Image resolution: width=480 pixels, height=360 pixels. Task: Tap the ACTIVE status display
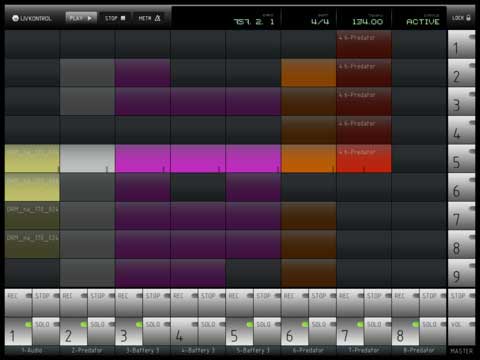(x=423, y=22)
